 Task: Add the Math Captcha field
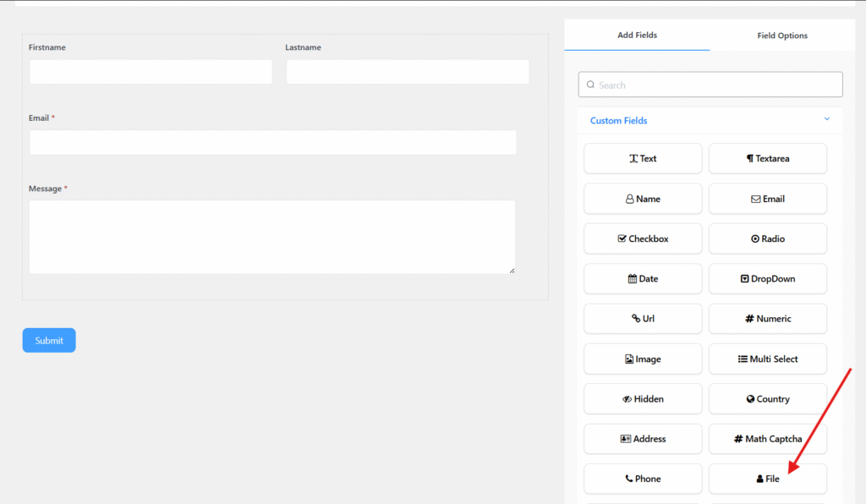pos(767,439)
